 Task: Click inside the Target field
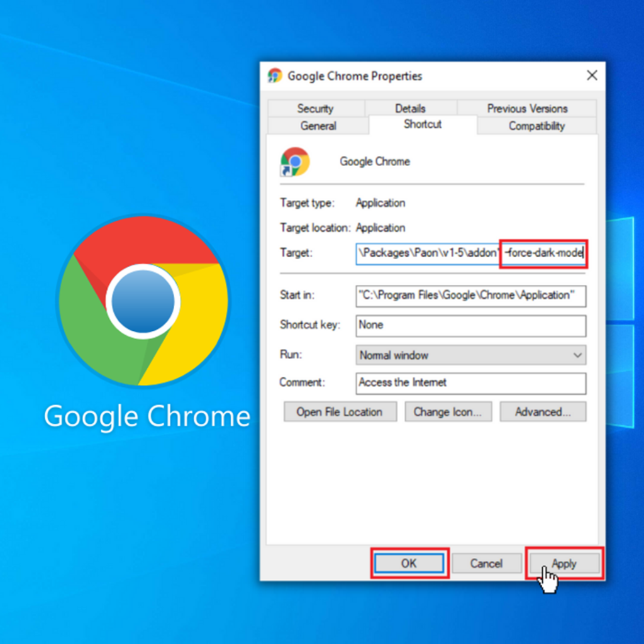click(x=470, y=253)
